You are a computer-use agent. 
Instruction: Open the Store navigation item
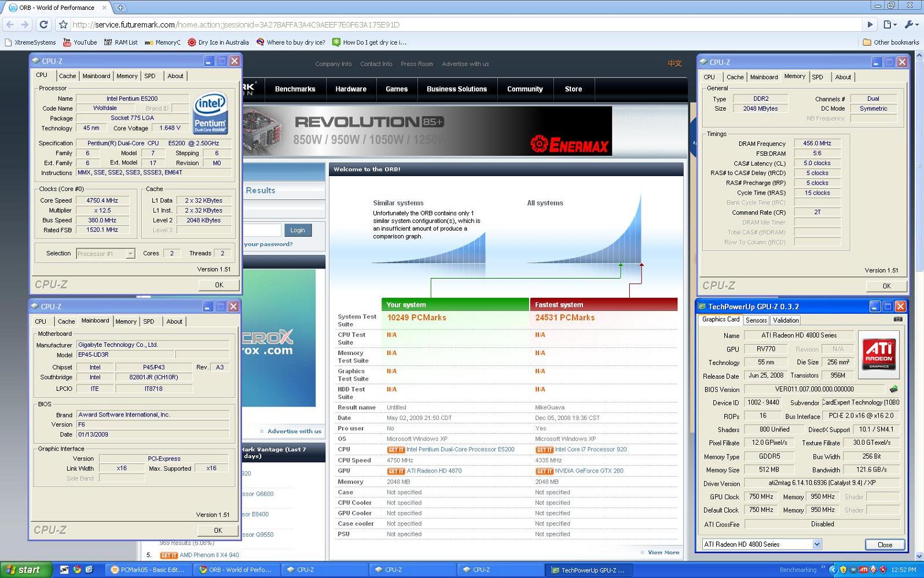click(574, 89)
